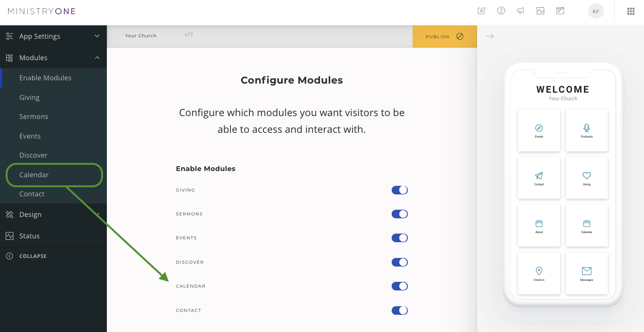The width and height of the screenshot is (644, 332).
Task: Click the Configure Modules heading
Action: [292, 80]
